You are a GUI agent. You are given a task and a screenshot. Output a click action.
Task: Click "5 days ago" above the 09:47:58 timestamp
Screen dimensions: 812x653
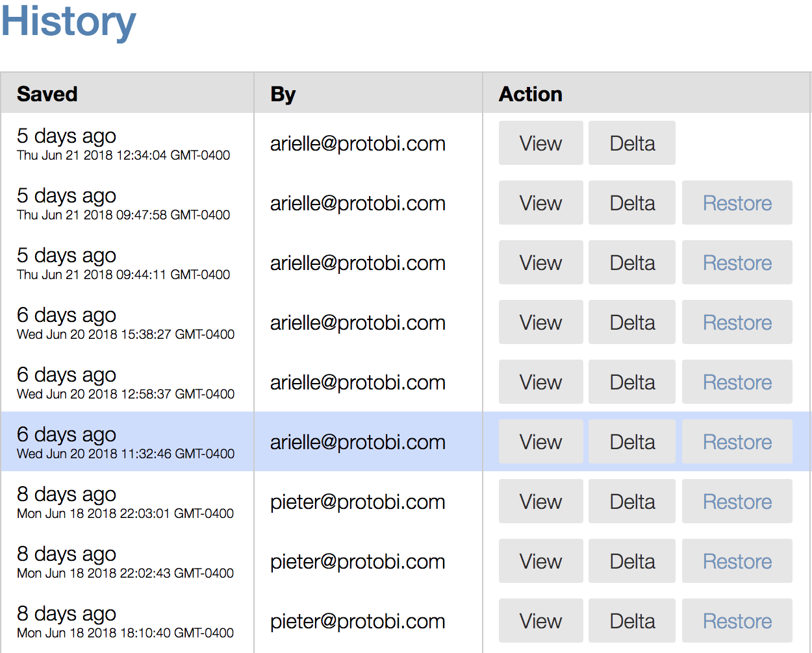pyautogui.click(x=66, y=196)
